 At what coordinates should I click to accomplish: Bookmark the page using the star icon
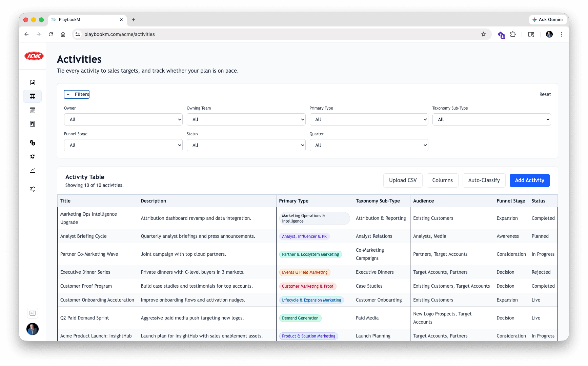(483, 34)
